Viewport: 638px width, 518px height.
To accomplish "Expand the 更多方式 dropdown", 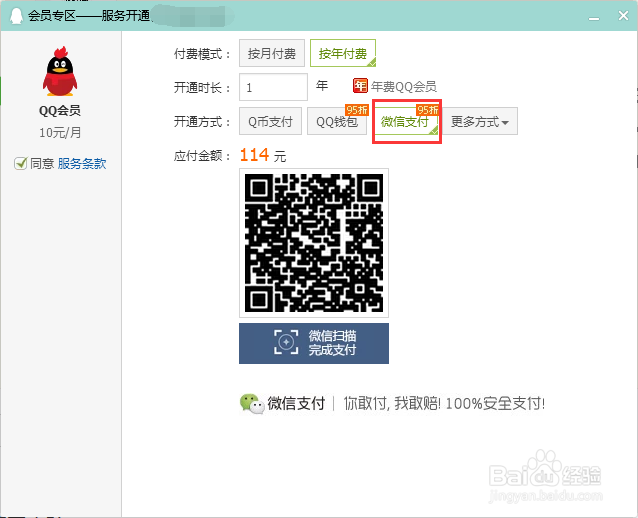I will (480, 121).
